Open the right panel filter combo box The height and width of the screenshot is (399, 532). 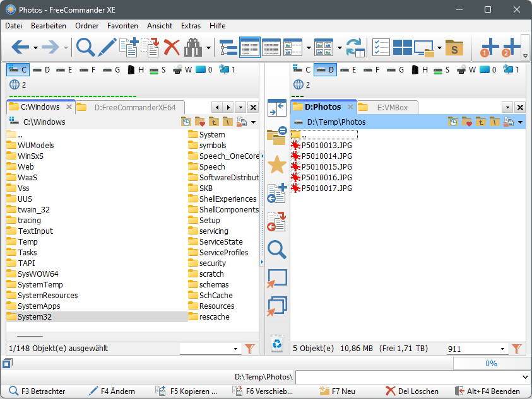point(503,349)
